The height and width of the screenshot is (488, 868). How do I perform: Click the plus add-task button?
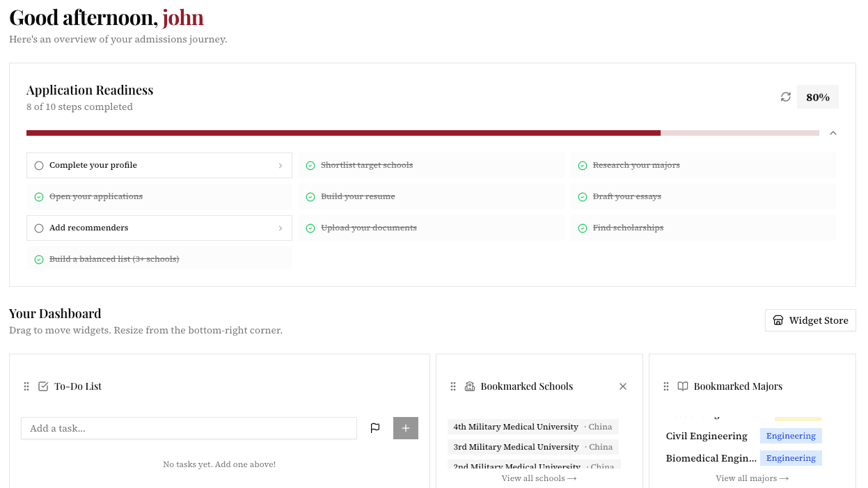406,428
